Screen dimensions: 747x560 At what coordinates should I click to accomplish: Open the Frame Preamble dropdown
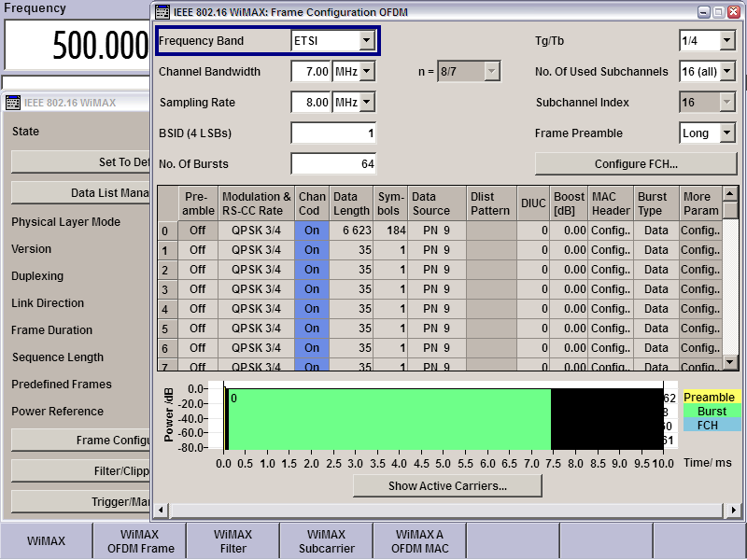tap(726, 133)
